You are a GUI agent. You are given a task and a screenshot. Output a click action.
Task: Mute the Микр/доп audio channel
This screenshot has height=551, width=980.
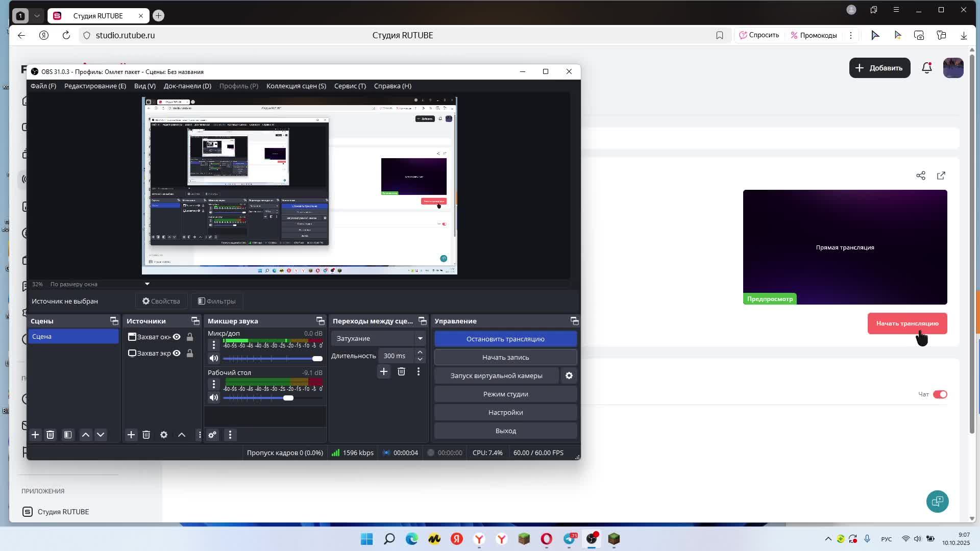[214, 358]
